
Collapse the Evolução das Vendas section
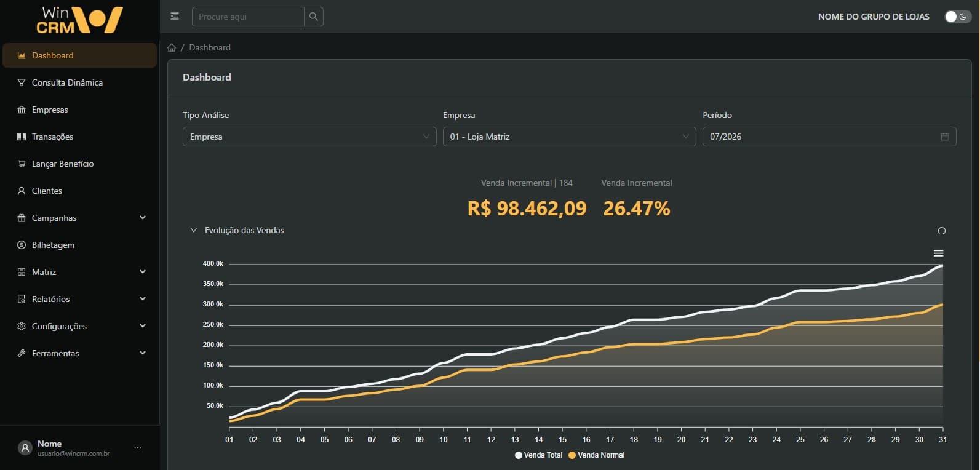click(194, 230)
